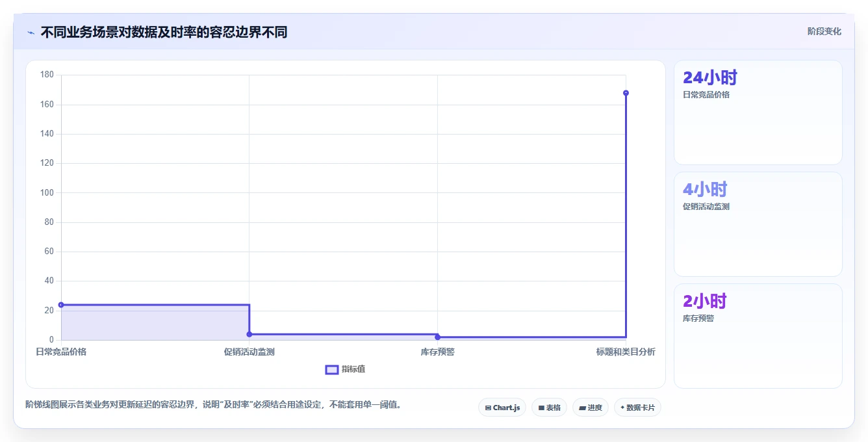Click the 促销活动监测 x-axis label
Viewport: 868px width, 442px height.
[x=249, y=352]
